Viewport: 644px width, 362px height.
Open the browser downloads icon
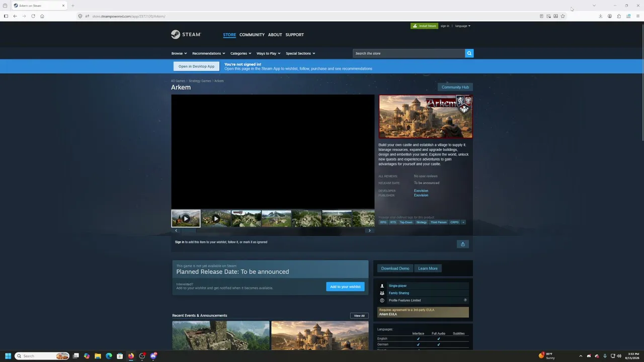(600, 16)
